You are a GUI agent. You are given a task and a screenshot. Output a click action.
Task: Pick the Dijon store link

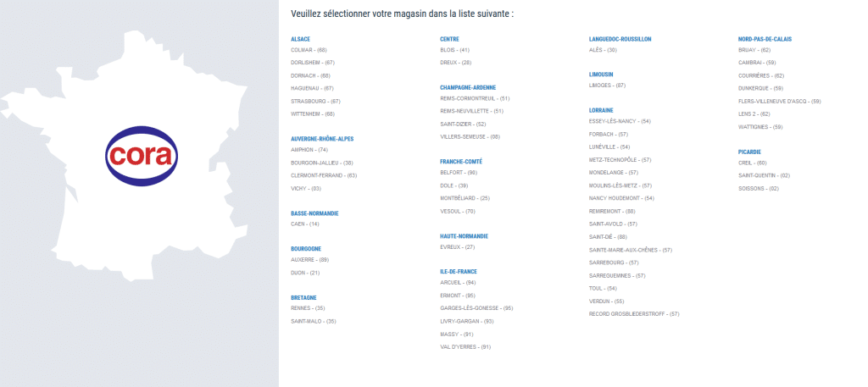click(305, 273)
